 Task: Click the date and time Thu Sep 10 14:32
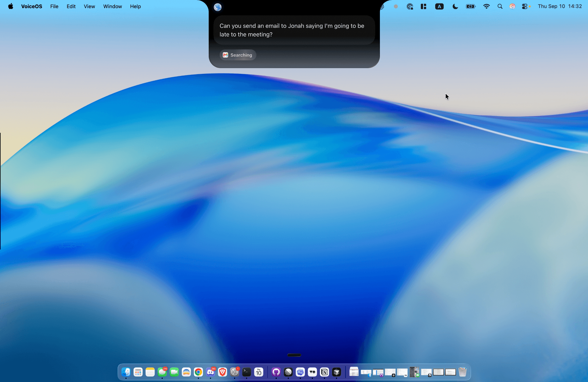click(560, 6)
